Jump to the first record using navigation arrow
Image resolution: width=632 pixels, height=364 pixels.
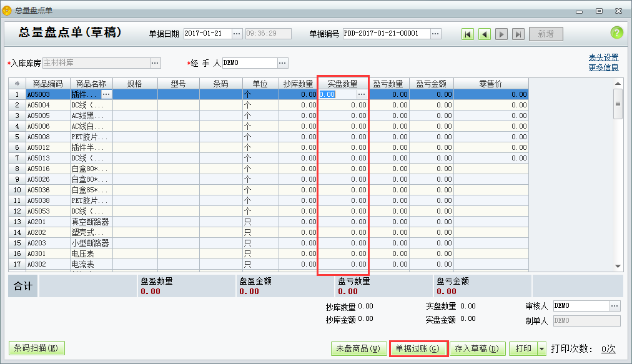point(468,34)
